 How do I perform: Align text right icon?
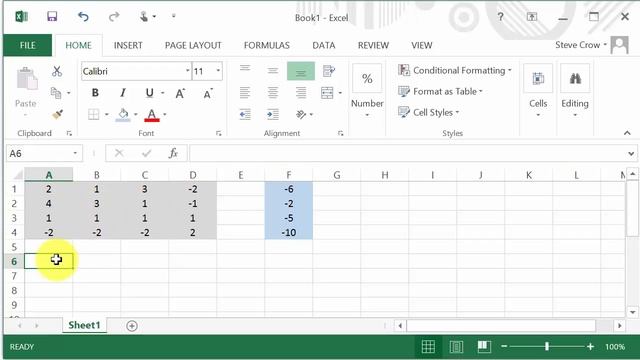coord(301,93)
